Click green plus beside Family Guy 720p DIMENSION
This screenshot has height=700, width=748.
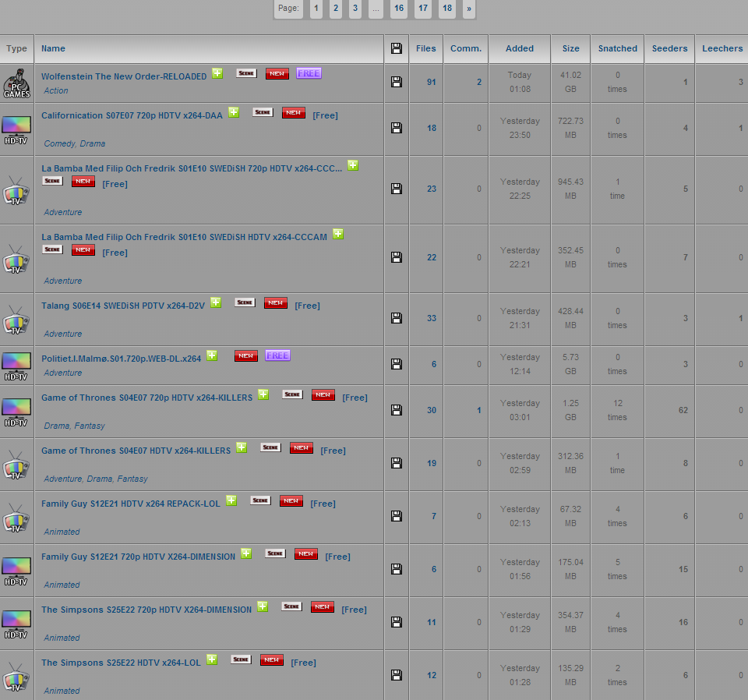246,553
